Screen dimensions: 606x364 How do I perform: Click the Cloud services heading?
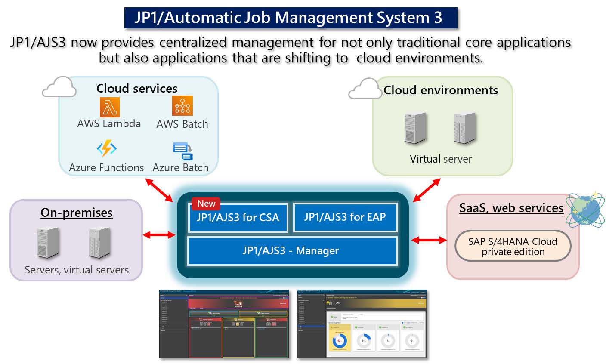137,88
